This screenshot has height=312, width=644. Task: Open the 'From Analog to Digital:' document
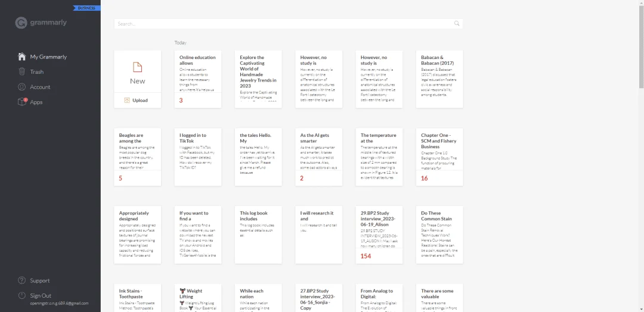(379, 298)
